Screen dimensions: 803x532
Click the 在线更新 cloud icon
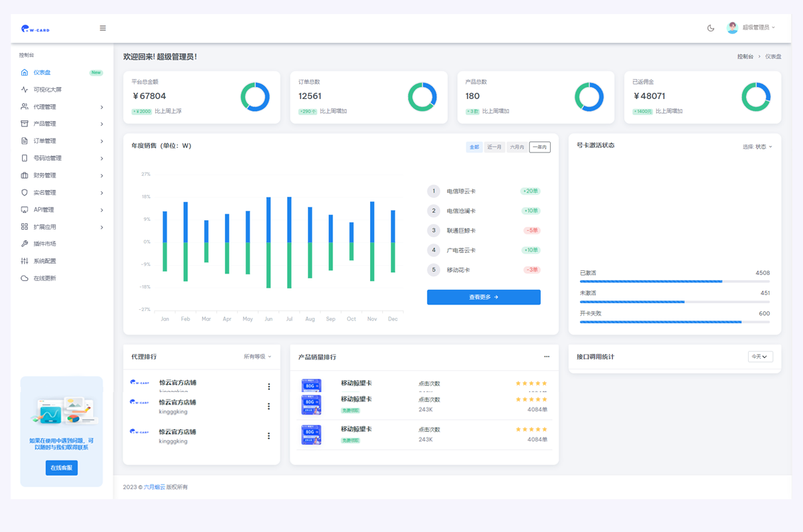25,278
